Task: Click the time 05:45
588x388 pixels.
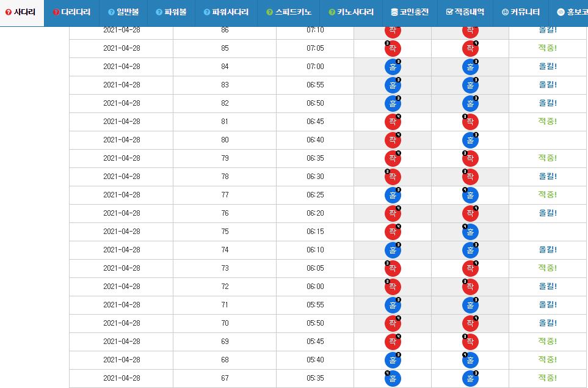Action: point(315,342)
